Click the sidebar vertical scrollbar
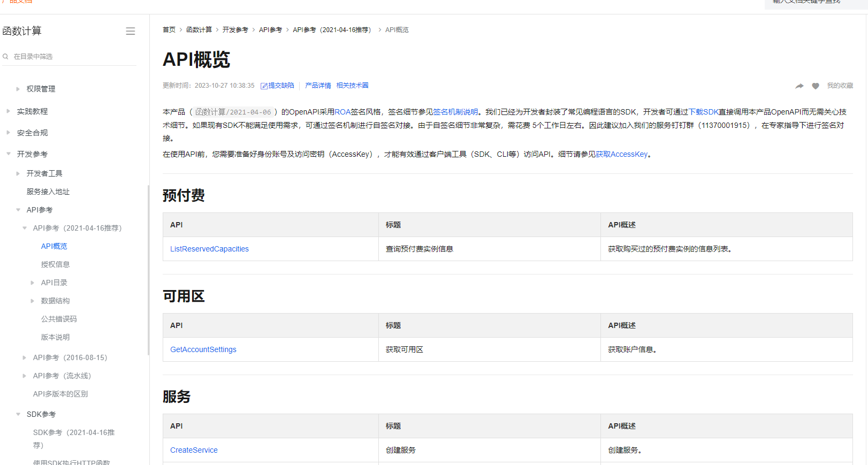This screenshot has height=465, width=868. pyautogui.click(x=148, y=270)
